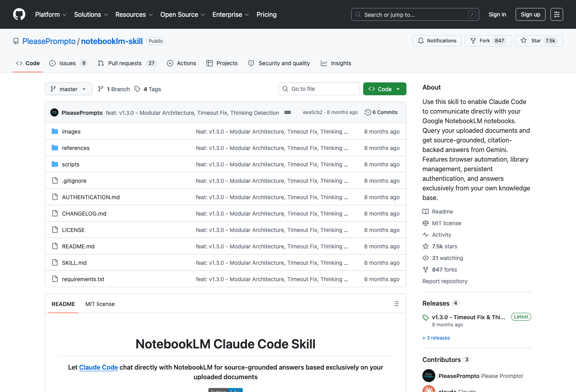
Task: Show the + 3 releases link
Action: click(436, 338)
